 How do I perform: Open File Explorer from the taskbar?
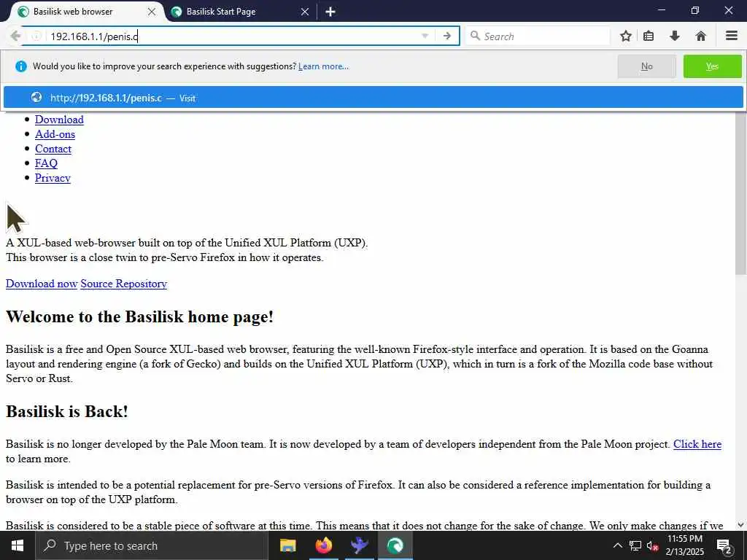click(x=287, y=545)
